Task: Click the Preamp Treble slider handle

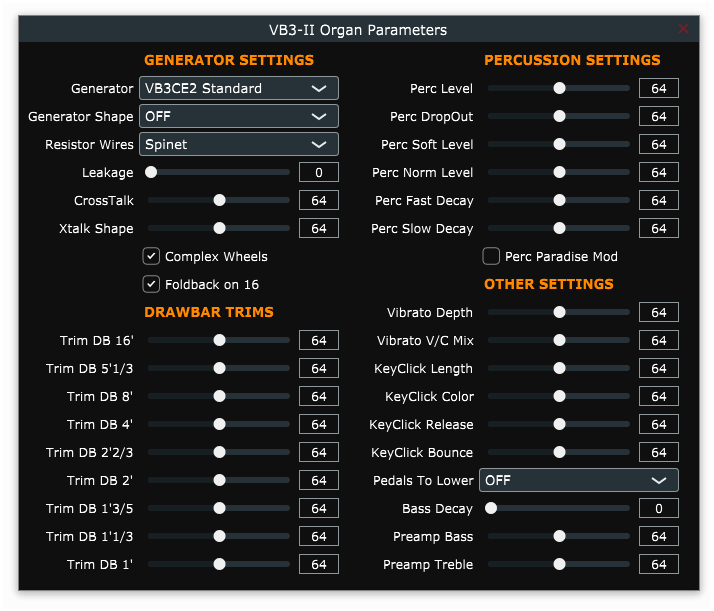Action: point(559,565)
